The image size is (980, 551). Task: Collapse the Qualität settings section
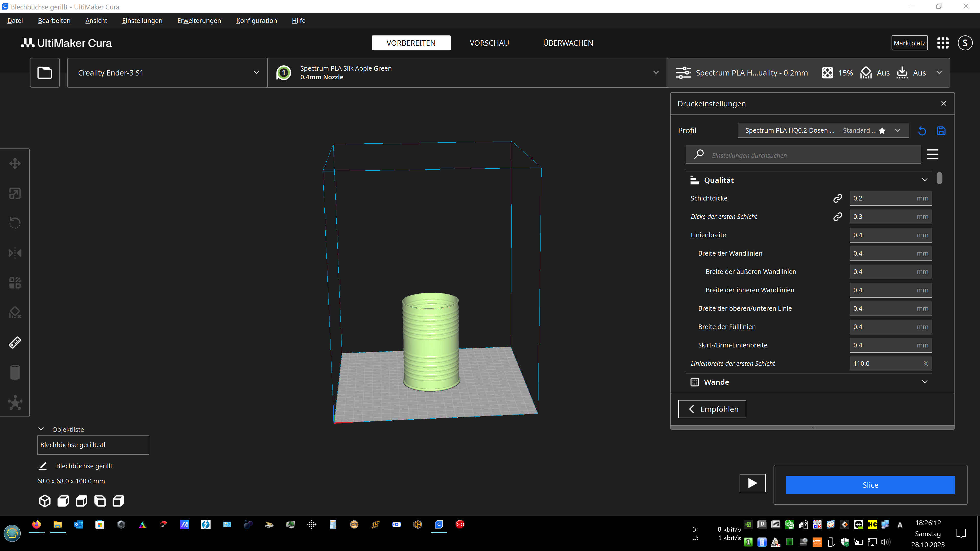click(x=809, y=180)
